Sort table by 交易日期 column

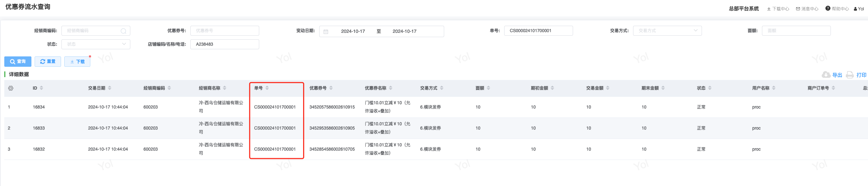click(x=110, y=88)
